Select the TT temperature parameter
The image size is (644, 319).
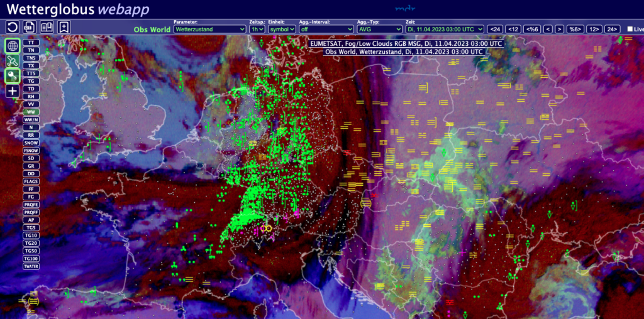[x=31, y=42]
